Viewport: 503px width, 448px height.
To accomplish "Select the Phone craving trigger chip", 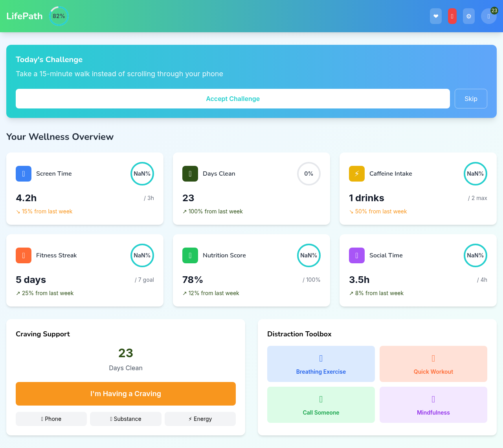I will (x=51, y=419).
